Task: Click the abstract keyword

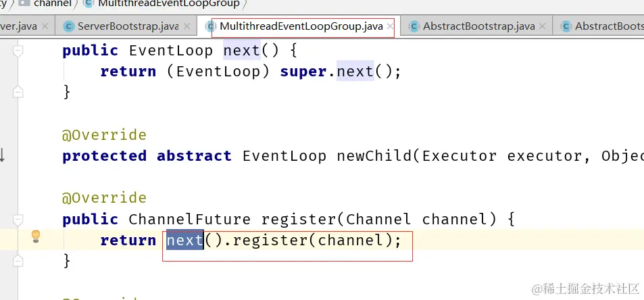Action: (194, 156)
